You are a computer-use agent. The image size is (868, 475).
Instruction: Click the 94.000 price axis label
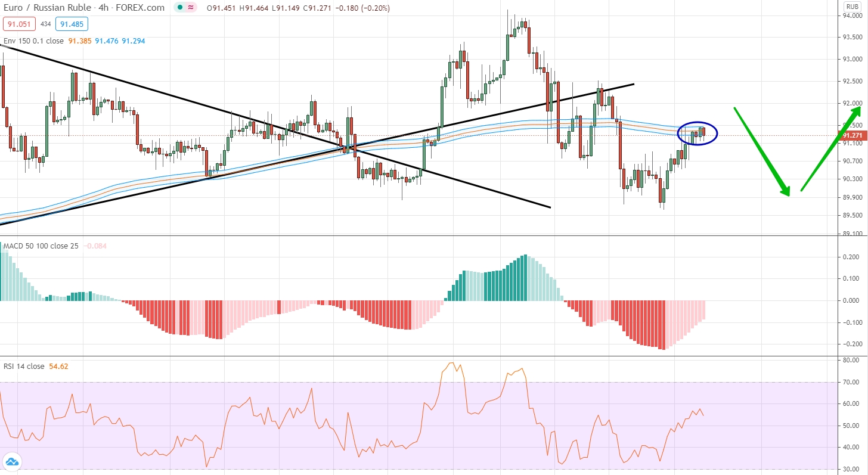[x=853, y=16]
